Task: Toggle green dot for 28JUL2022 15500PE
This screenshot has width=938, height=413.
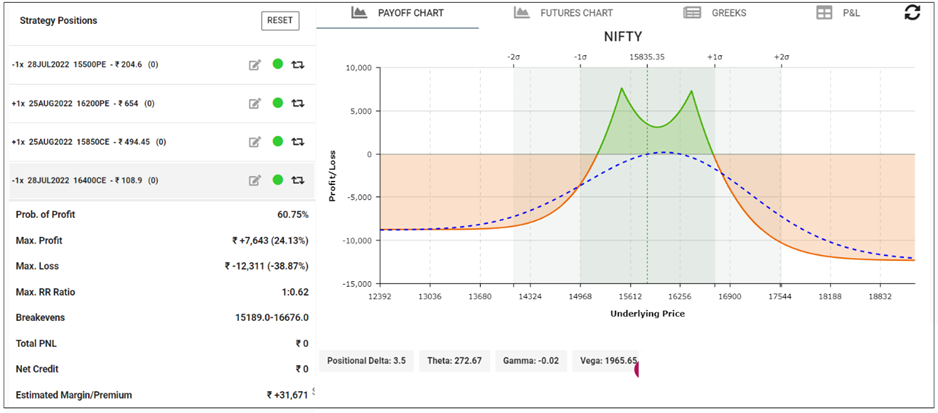Action: (x=277, y=65)
